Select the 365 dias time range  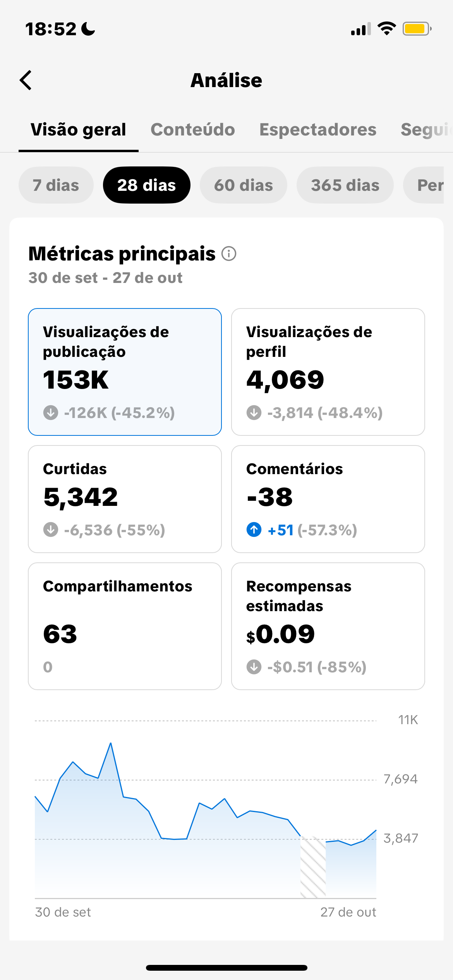345,185
